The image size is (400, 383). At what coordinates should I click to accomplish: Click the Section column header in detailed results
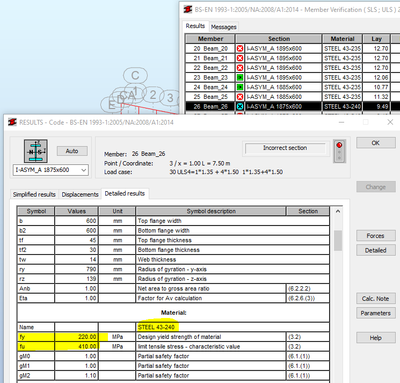coord(308,211)
